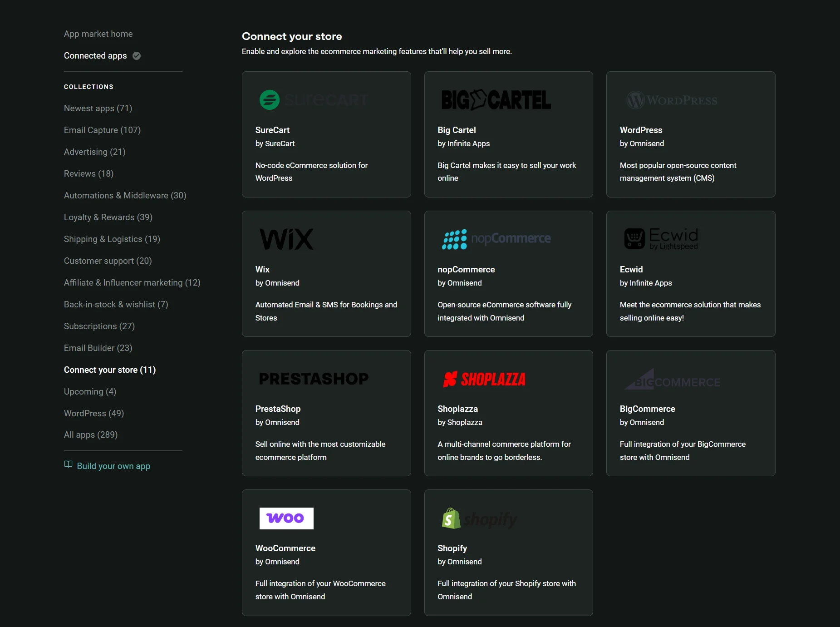The height and width of the screenshot is (627, 840).
Task: Open the Big Cartel app title
Action: pyautogui.click(x=457, y=130)
